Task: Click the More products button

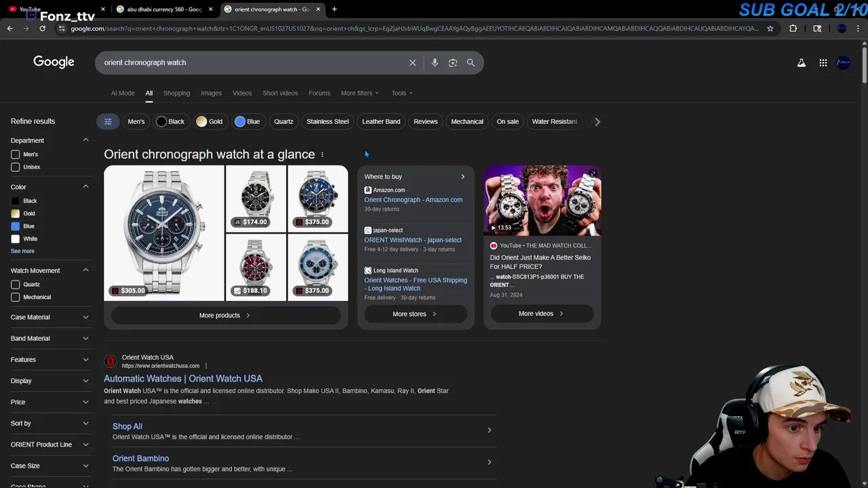Action: coord(226,315)
